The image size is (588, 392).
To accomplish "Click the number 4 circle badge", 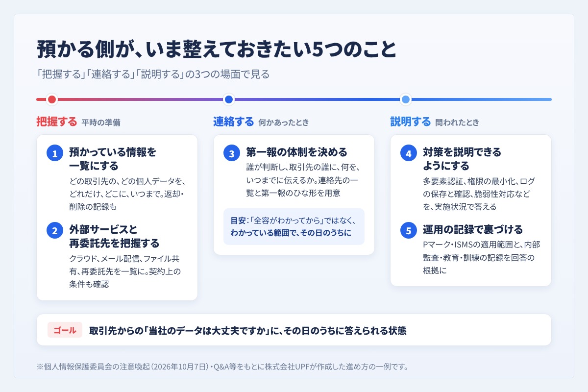I will pos(409,153).
